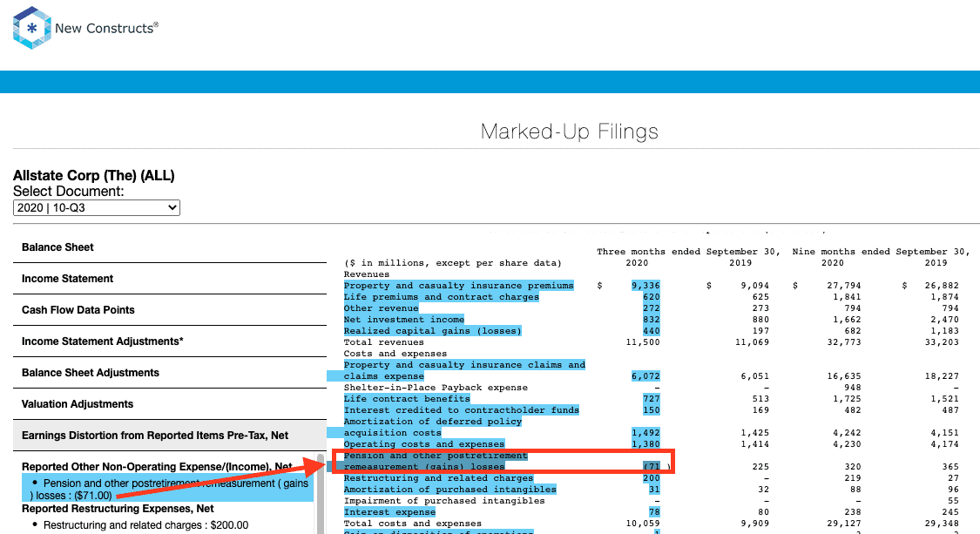This screenshot has width=980, height=534.
Task: Click the highlighted claims expense value 6,072
Action: (x=645, y=376)
